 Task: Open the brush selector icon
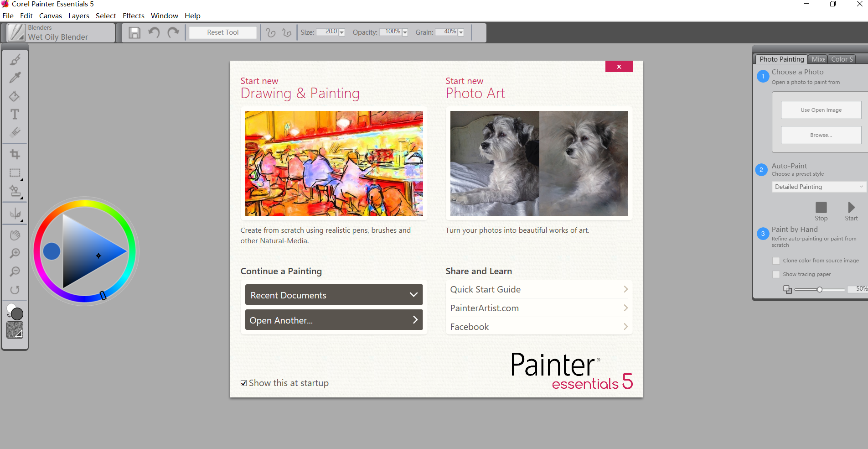[17, 33]
